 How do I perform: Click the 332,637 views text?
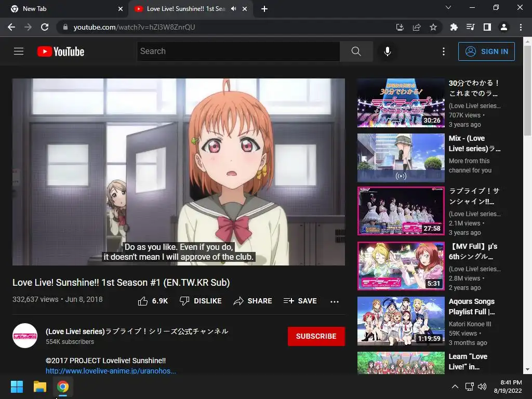[35, 299]
